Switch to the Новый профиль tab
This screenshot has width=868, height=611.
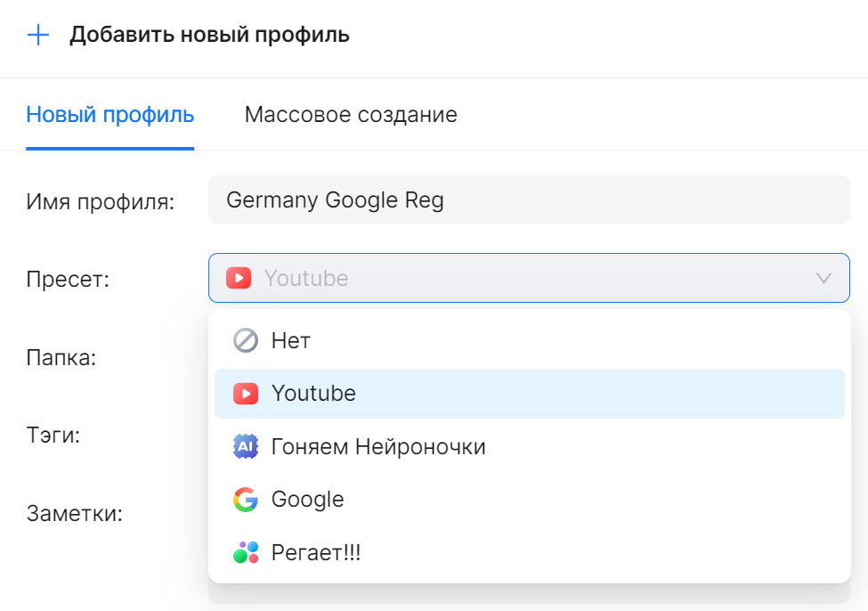click(x=110, y=115)
